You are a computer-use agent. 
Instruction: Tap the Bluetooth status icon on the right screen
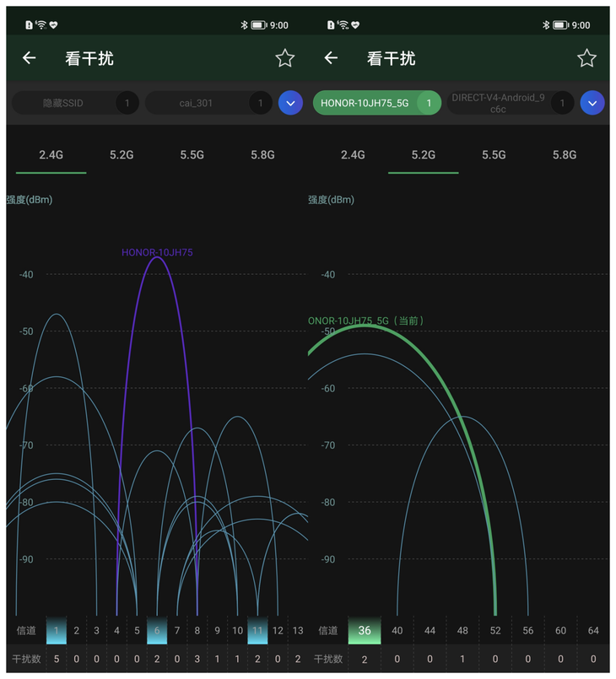pos(546,25)
